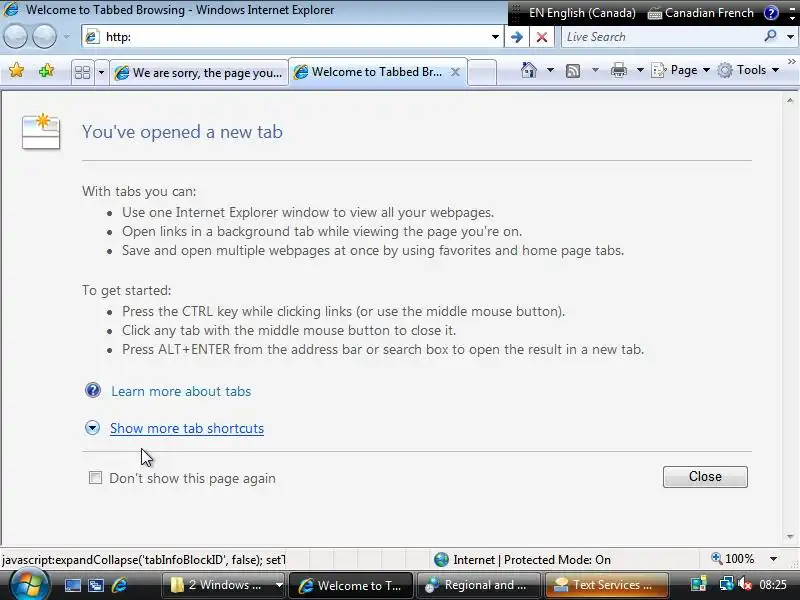The image size is (800, 600).
Task: Expand the tab shortcuts arrow icon
Action: pyautogui.click(x=92, y=428)
